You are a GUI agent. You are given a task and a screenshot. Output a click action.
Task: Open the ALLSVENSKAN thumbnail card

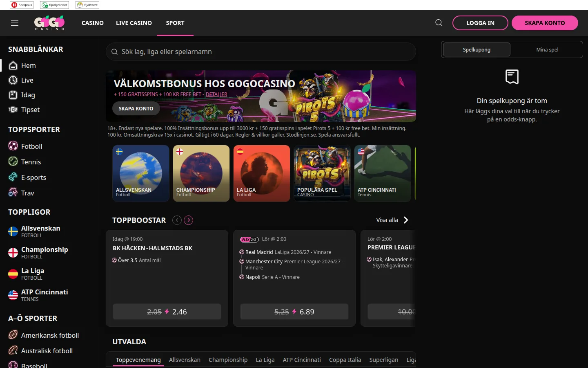click(x=141, y=173)
